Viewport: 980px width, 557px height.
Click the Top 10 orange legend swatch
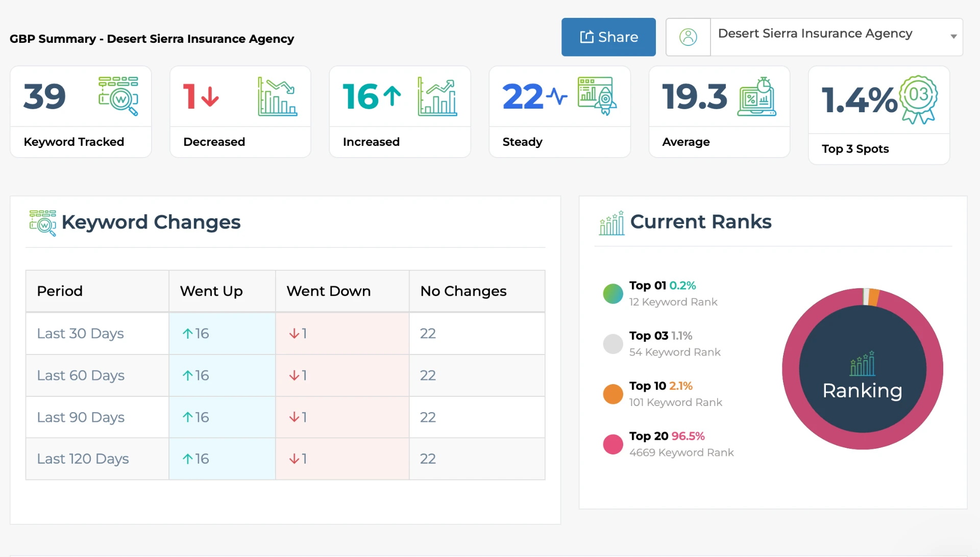coord(613,394)
